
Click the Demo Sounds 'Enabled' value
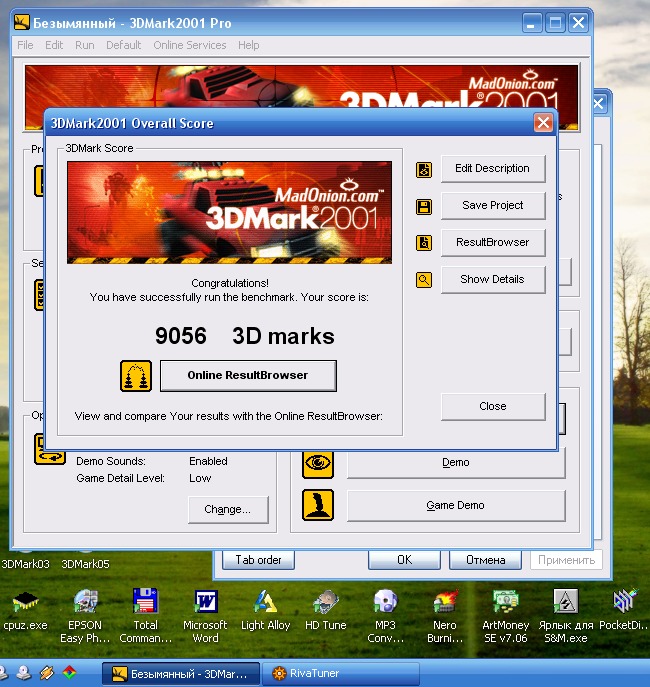click(208, 461)
